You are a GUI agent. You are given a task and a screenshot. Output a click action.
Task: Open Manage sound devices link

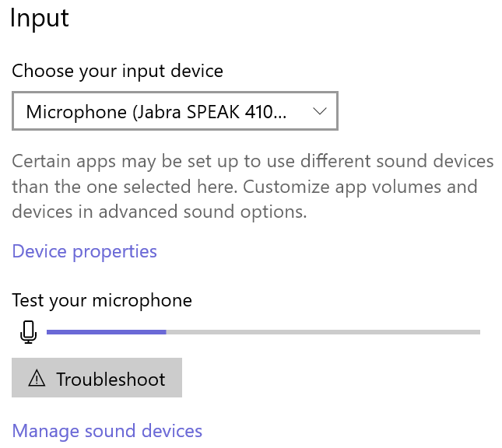107,431
